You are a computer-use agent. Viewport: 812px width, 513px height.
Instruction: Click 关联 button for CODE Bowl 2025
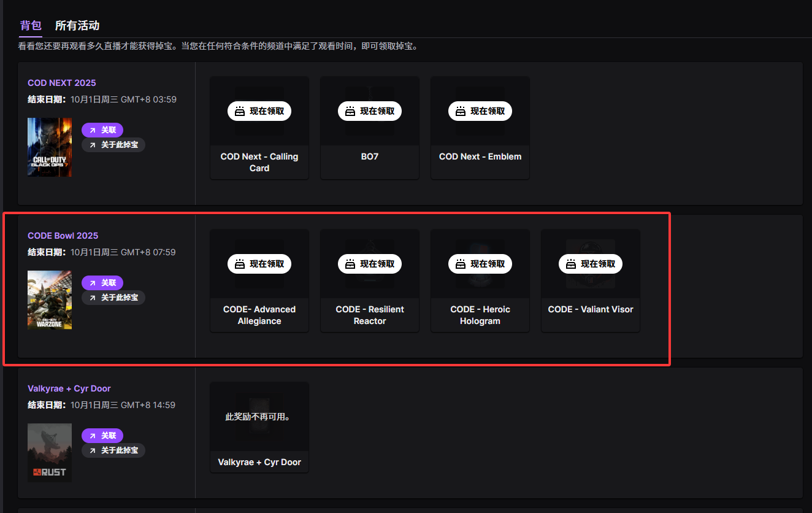tap(102, 283)
